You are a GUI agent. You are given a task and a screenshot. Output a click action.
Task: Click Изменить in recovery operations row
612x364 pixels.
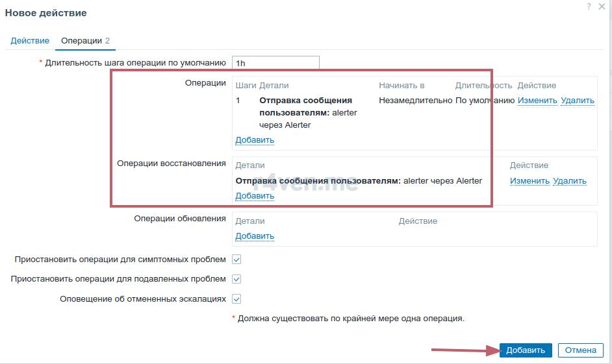point(529,181)
